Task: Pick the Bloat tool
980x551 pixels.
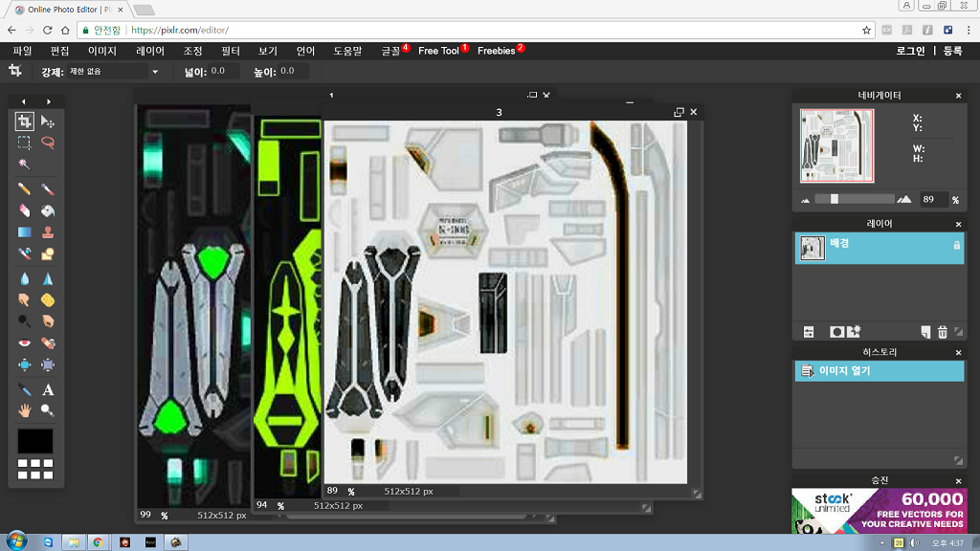Action: point(24,364)
